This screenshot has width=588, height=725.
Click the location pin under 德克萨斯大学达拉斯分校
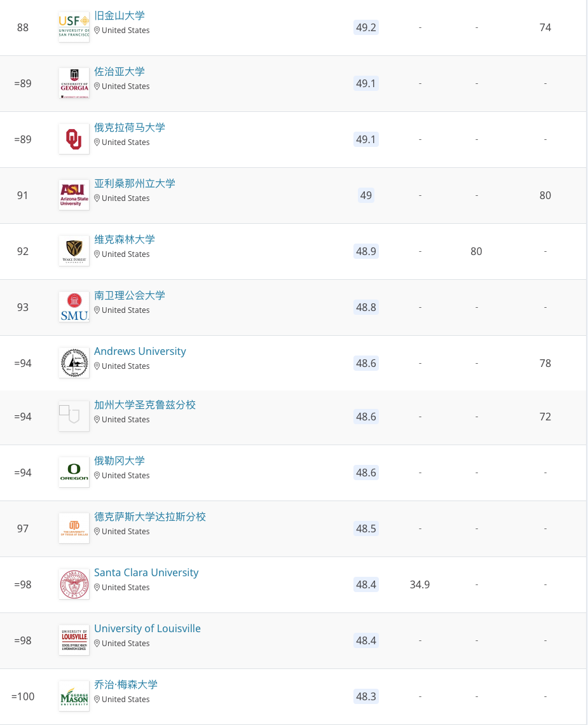pyautogui.click(x=97, y=532)
